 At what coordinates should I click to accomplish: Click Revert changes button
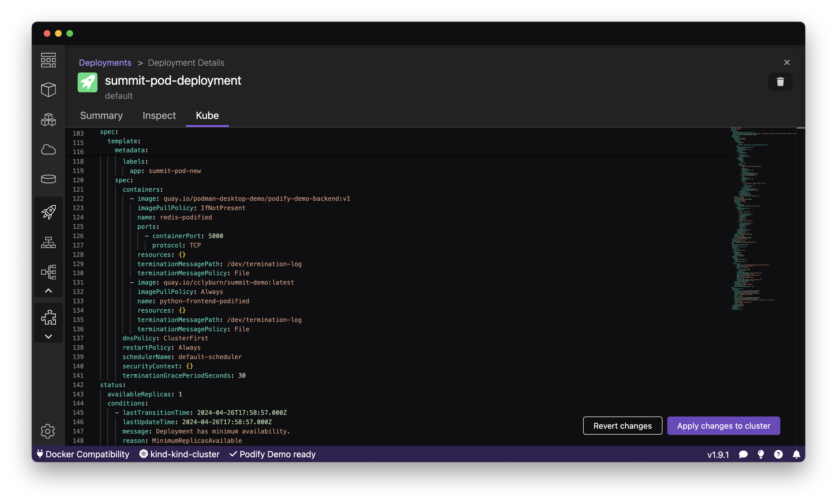pyautogui.click(x=622, y=426)
